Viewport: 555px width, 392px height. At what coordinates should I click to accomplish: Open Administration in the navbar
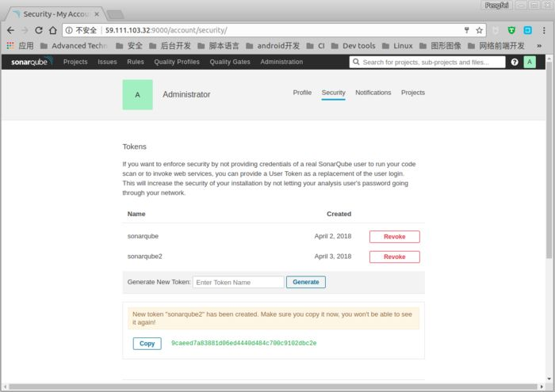281,62
